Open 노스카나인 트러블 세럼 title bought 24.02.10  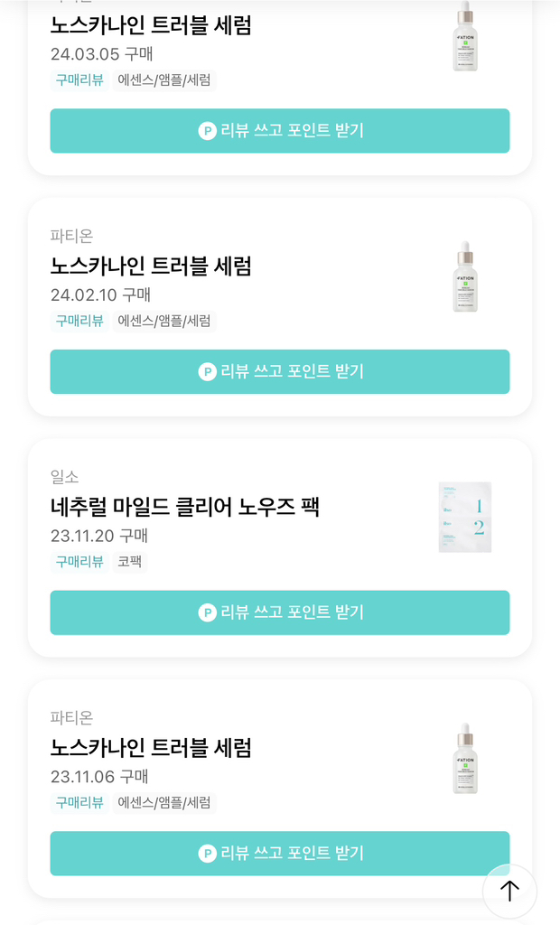[x=151, y=266]
